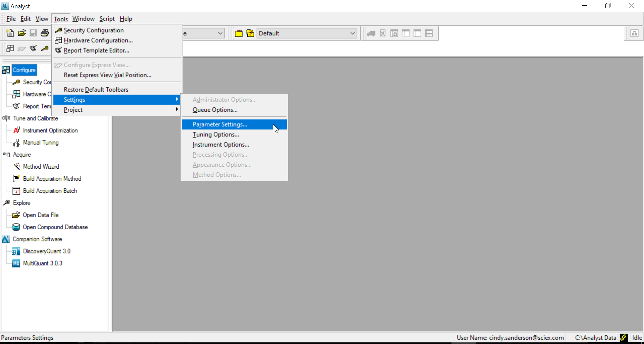
Task: Open Hardware Configuration from Tools menu
Action: [98, 40]
